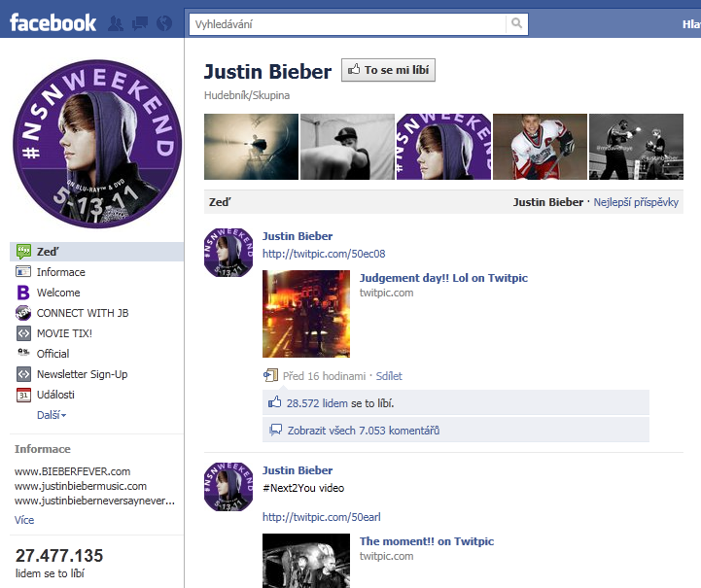Click the Facebook logo
701x588 pixels.
click(x=53, y=22)
